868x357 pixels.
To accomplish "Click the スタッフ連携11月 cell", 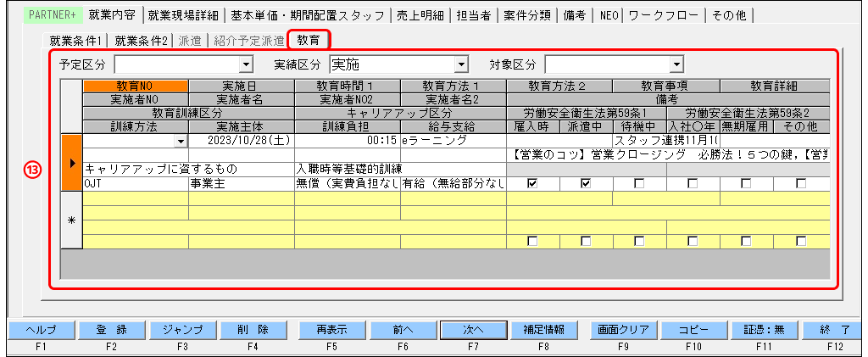I will click(x=666, y=141).
